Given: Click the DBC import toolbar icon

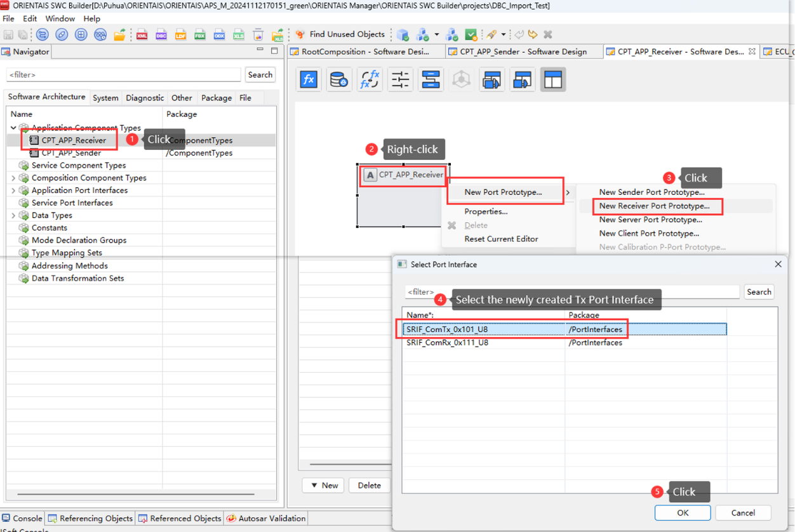Looking at the screenshot, I should 161,35.
